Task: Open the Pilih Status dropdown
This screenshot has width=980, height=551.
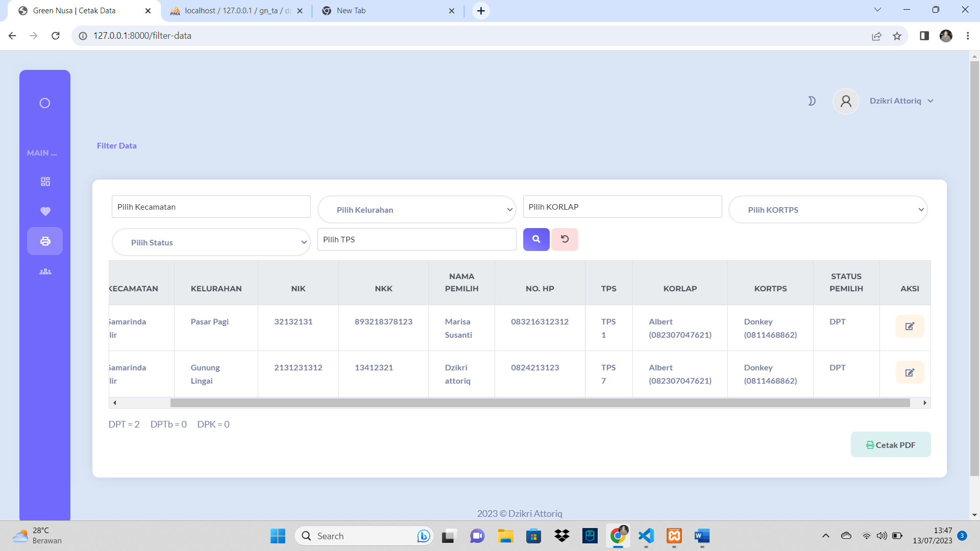Action: click(x=211, y=242)
